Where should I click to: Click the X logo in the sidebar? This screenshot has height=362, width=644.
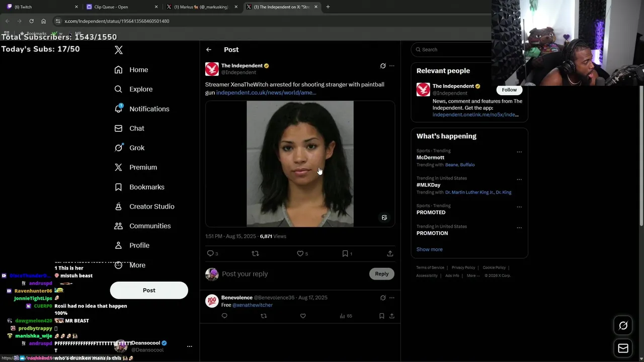point(119,50)
